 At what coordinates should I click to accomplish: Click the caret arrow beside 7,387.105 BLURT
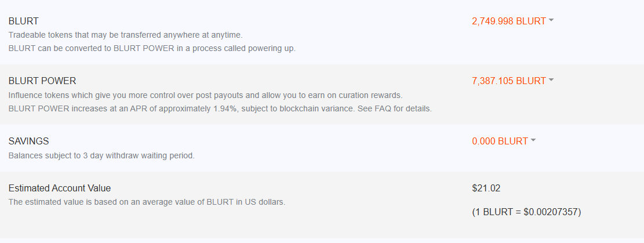pyautogui.click(x=551, y=80)
